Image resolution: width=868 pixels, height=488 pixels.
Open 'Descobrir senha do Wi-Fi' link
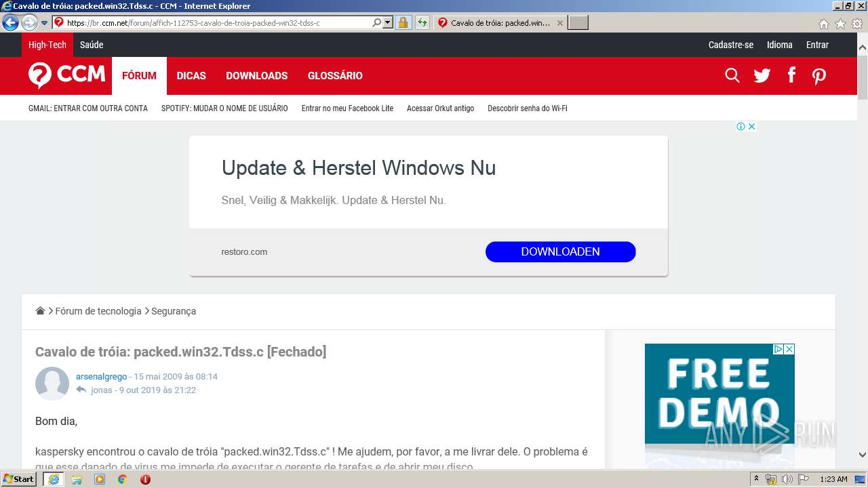[x=528, y=108]
